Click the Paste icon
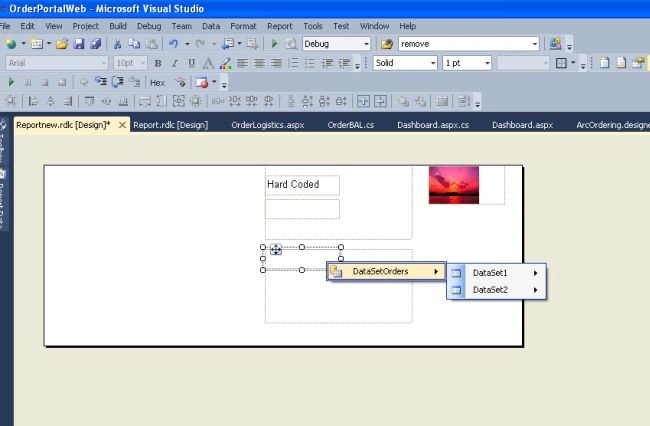The height and width of the screenshot is (426, 650). point(152,44)
